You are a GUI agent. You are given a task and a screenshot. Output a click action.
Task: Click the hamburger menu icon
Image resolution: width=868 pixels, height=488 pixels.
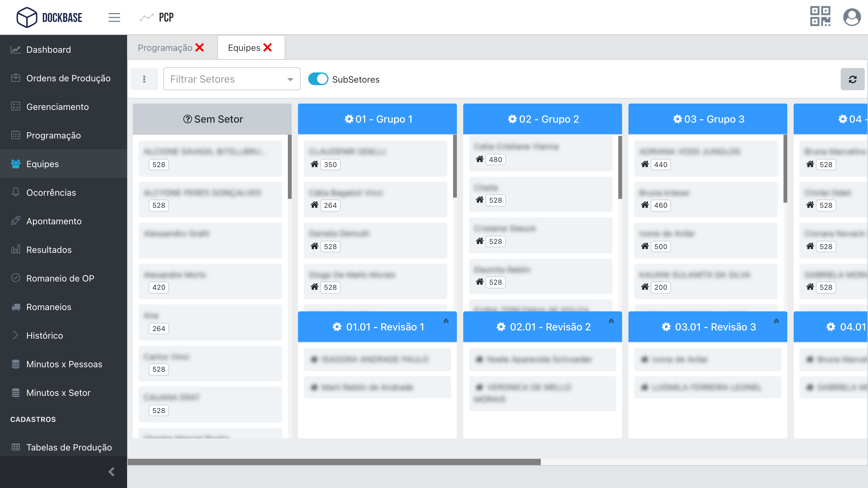(114, 17)
